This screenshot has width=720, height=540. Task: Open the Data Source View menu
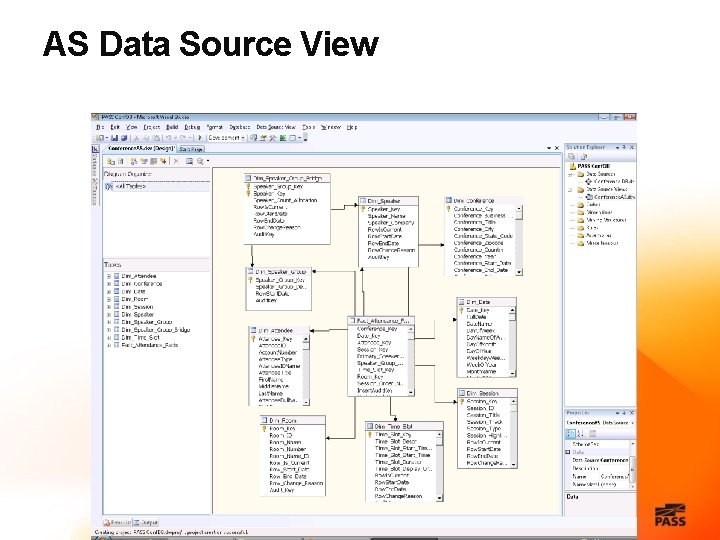point(276,127)
